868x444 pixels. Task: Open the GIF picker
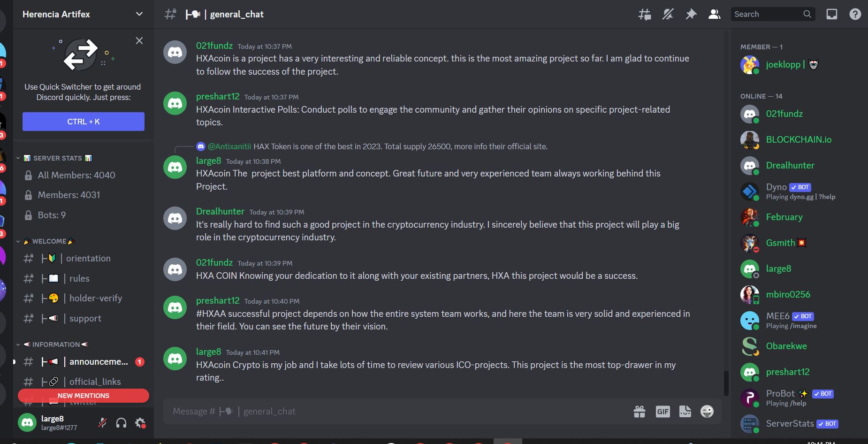[x=662, y=412]
